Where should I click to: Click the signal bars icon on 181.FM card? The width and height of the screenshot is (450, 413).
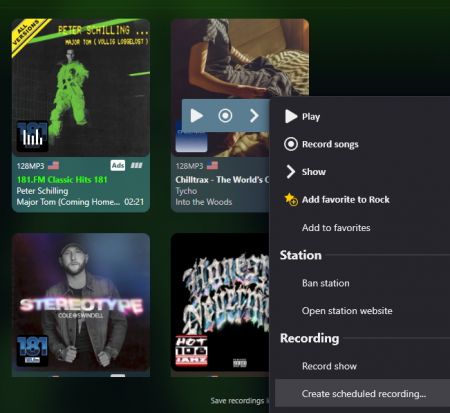[136, 165]
